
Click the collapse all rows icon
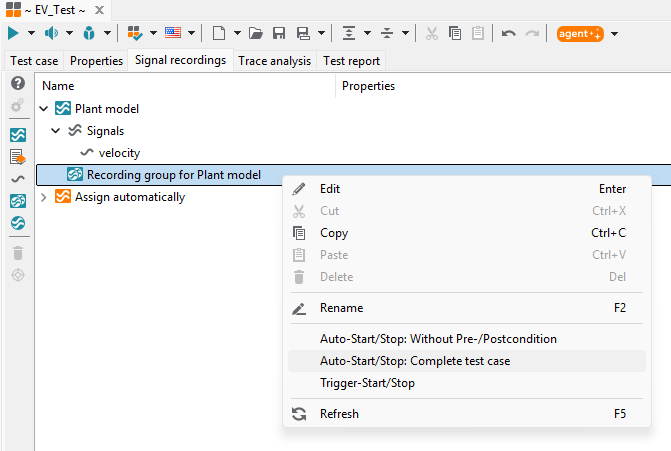pyautogui.click(x=387, y=33)
